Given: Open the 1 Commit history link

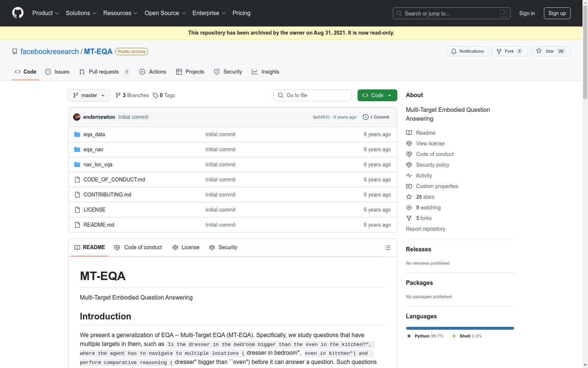Looking at the screenshot, I should tap(376, 117).
